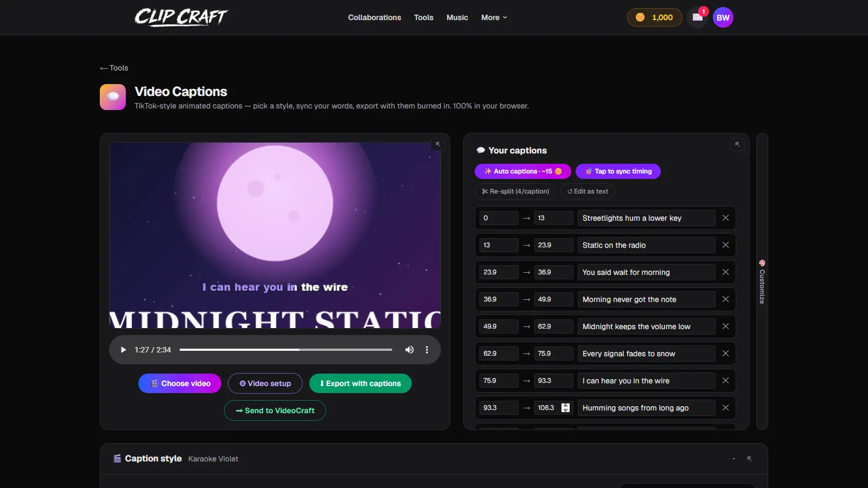Open the inbox notifications icon
The image size is (868, 488).
pos(698,17)
